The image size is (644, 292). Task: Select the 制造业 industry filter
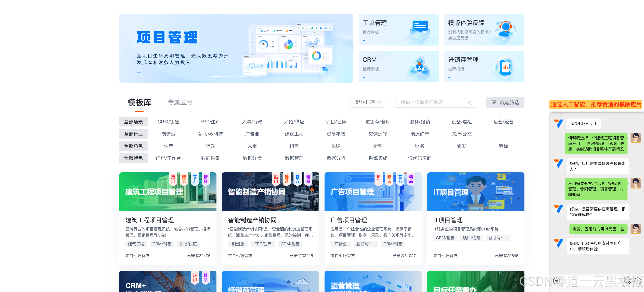tap(168, 134)
